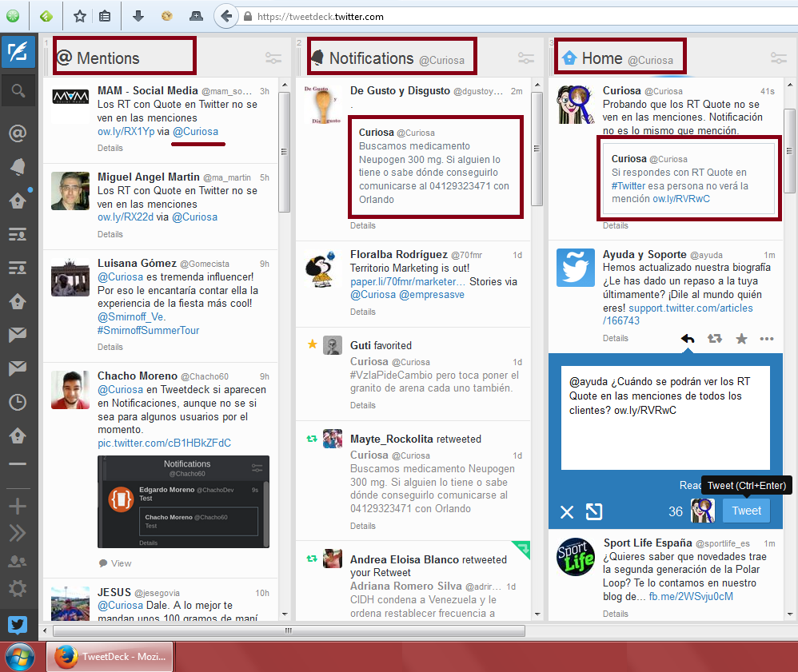Click the green icon at far left of browser toolbar
Screen dimensions: 798x672
tap(13, 16)
